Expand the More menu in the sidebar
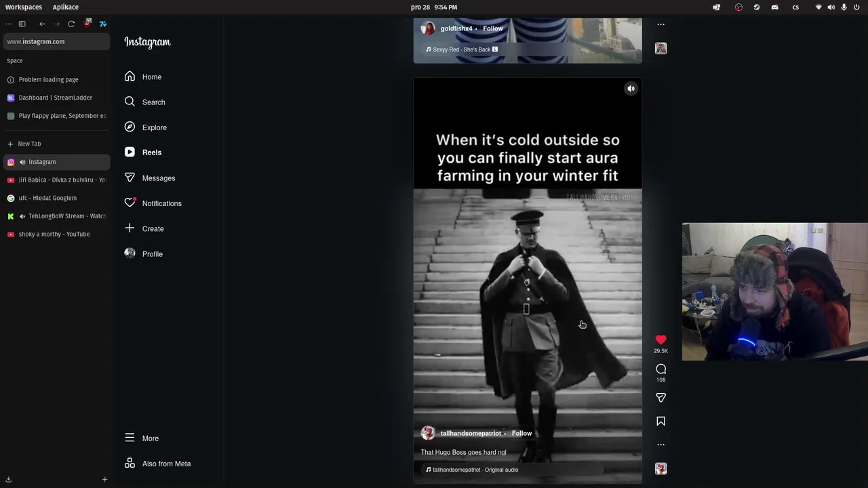 click(150, 439)
